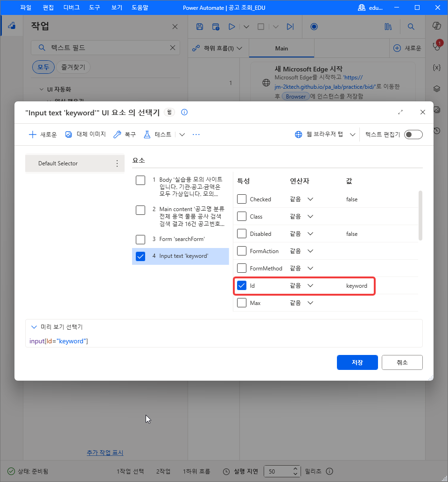Click the 테스트 flask button
The width and height of the screenshot is (448, 482).
[158, 135]
